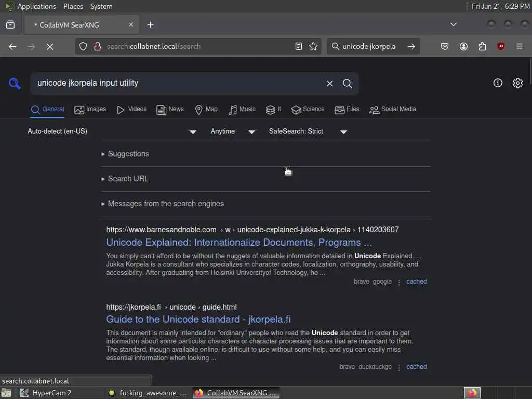Open cached copy of Barnes and Noble result
Viewport: 532px width, 399px height.
pos(417,282)
